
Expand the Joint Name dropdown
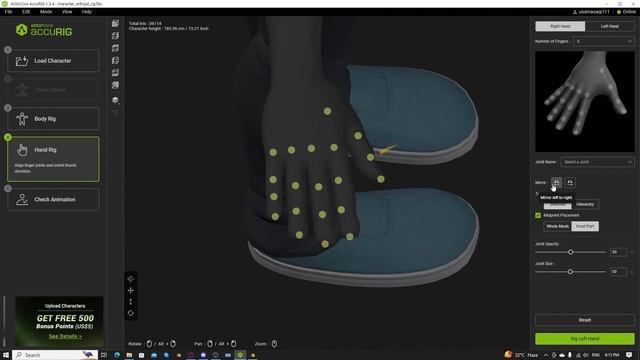598,162
